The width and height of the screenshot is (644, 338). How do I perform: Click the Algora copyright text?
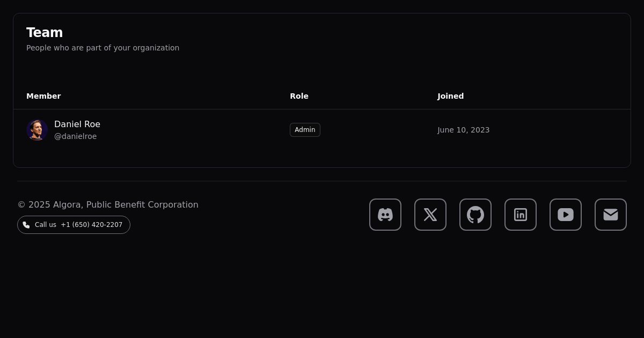pos(108,204)
